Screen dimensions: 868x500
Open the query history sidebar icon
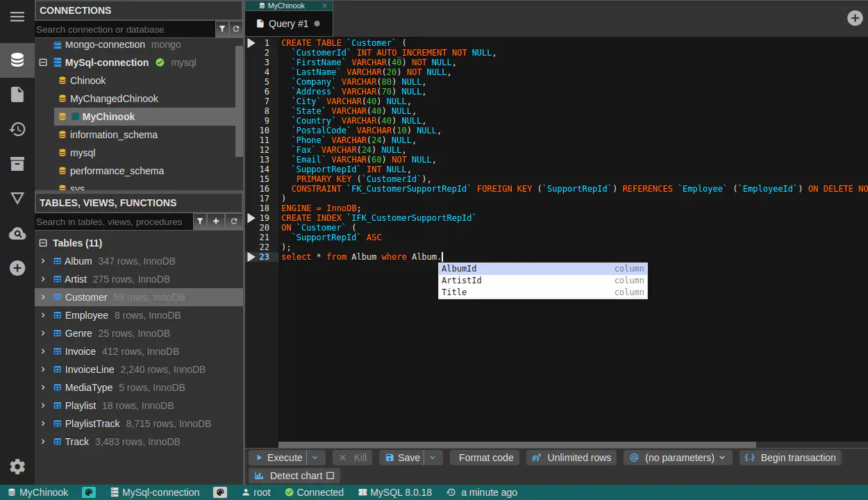(x=17, y=129)
